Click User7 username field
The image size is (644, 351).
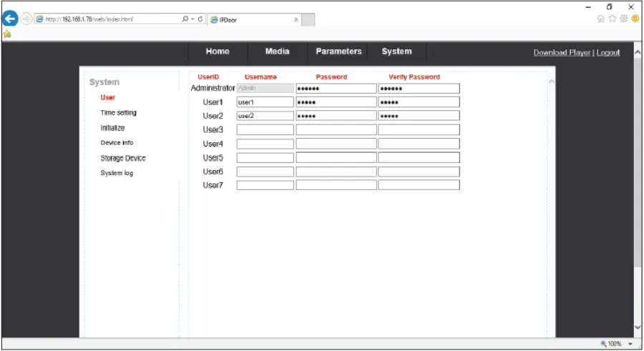265,185
